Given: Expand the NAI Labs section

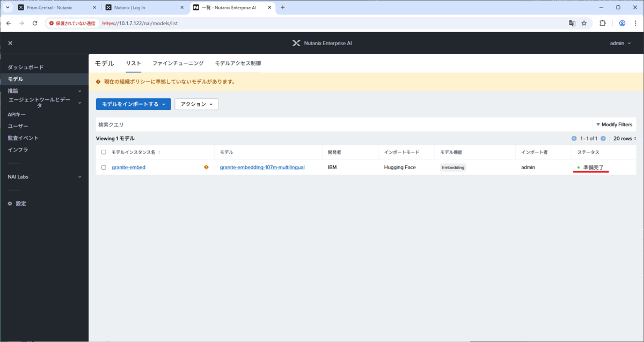Looking at the screenshot, I should click(x=44, y=177).
